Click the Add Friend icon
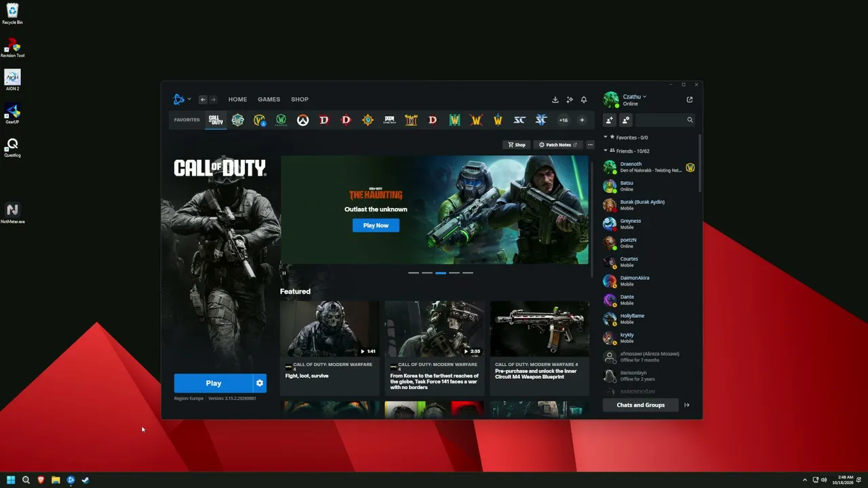The image size is (868, 488). pyautogui.click(x=609, y=120)
